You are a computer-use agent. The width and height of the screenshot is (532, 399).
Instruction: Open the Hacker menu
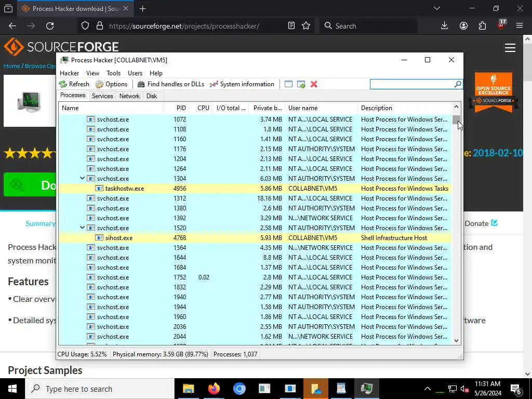69,73
